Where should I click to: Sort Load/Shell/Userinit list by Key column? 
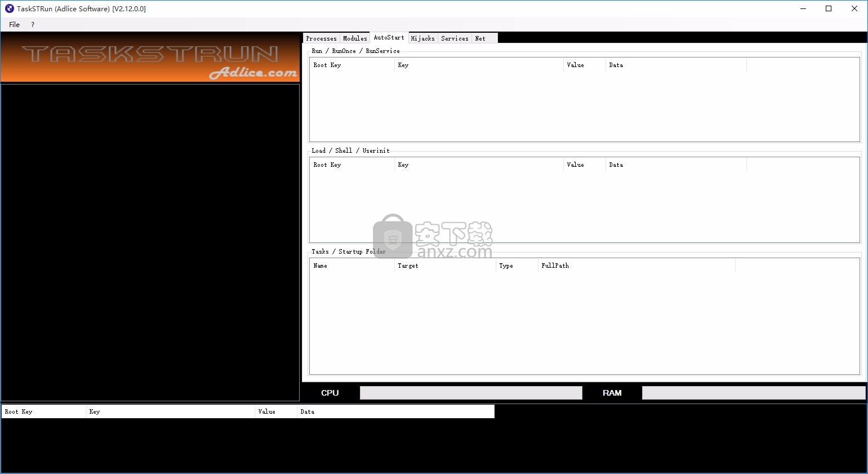479,165
